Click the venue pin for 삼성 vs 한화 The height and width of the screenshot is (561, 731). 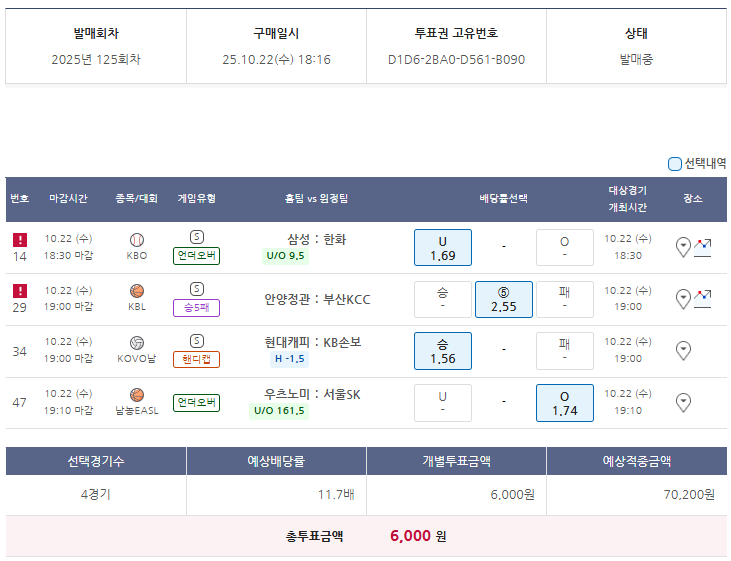click(684, 247)
